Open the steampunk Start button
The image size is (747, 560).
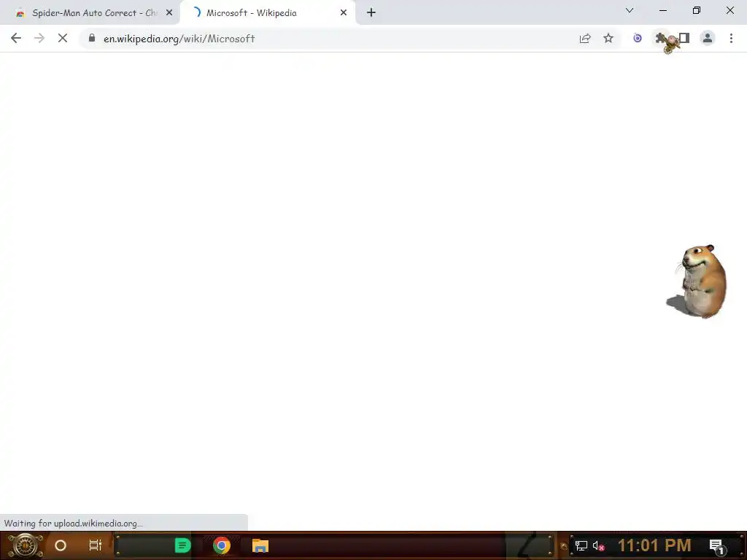click(25, 545)
